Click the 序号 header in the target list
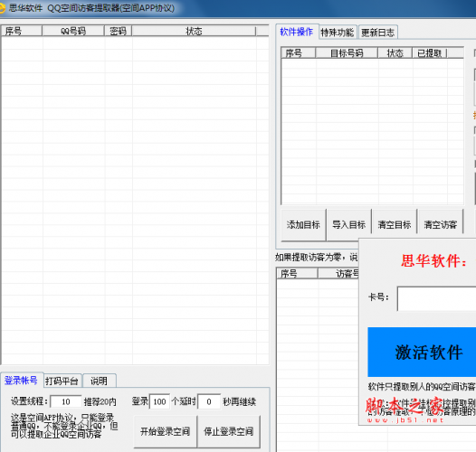Screen dimensions: 476x452 299,53
